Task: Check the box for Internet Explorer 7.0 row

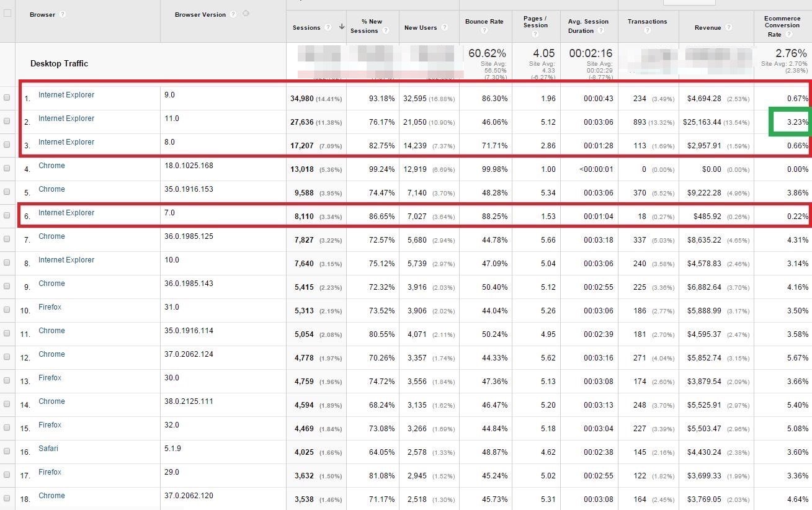Action: pyautogui.click(x=7, y=215)
